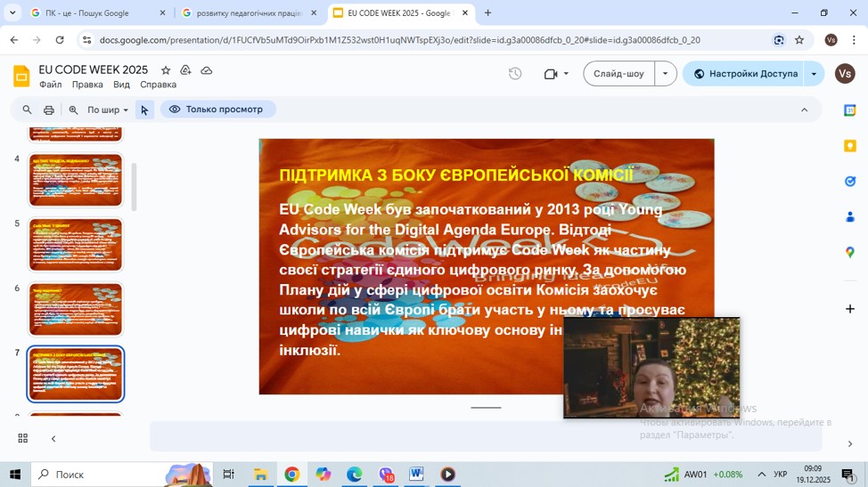The image size is (868, 487).
Task: Open Google Maps in side panel
Action: (850, 253)
